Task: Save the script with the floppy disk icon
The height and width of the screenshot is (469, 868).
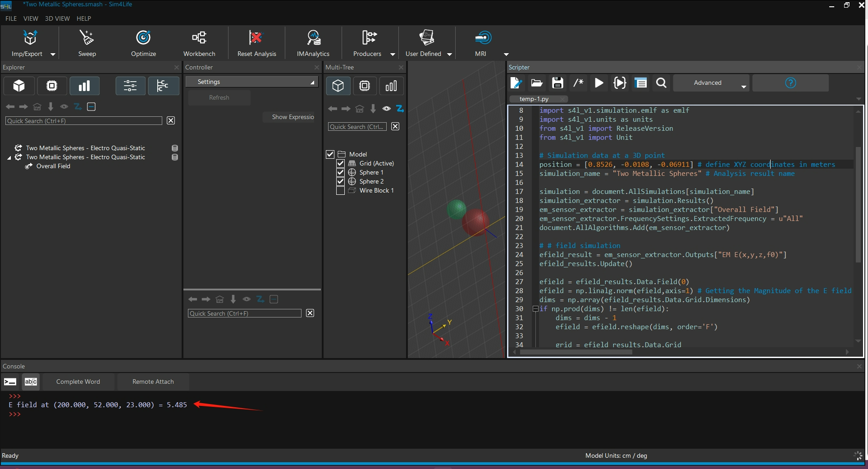Action: pos(557,83)
